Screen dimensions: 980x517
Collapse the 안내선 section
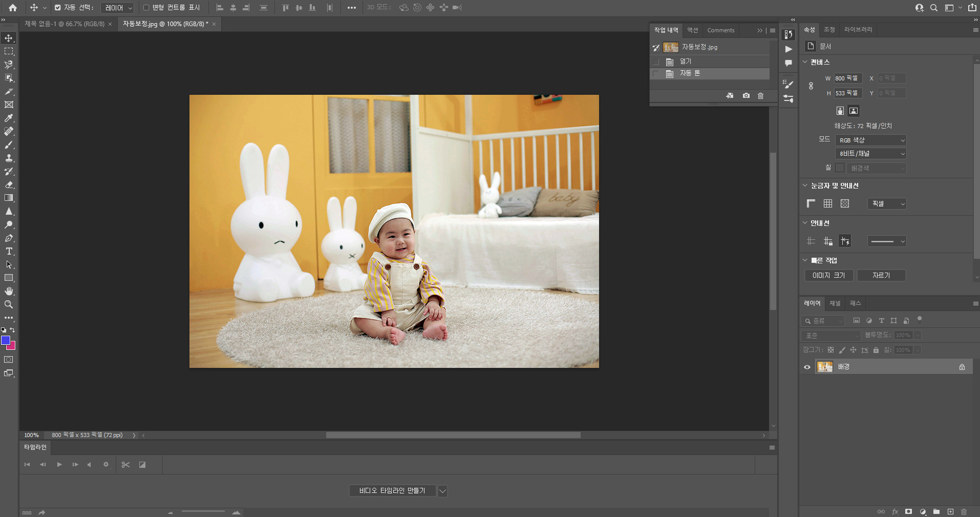coord(805,223)
